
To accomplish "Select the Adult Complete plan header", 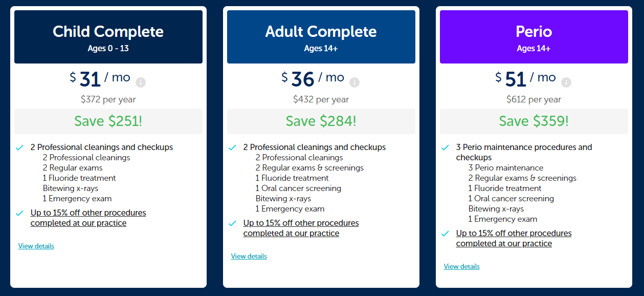I will (x=321, y=37).
